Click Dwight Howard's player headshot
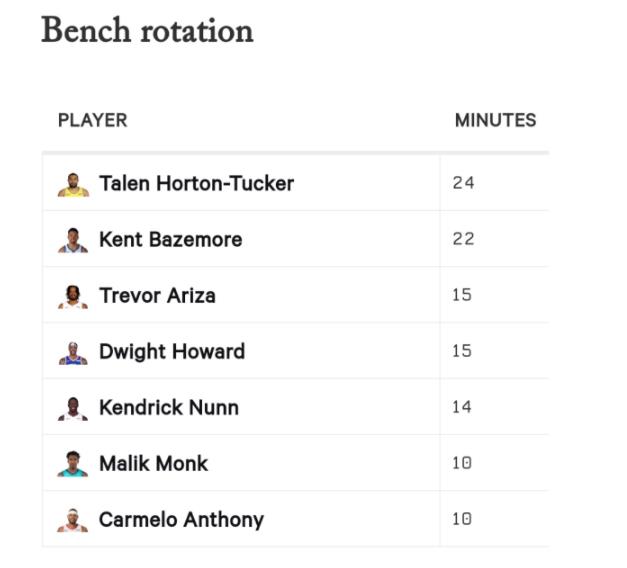 [73, 353]
